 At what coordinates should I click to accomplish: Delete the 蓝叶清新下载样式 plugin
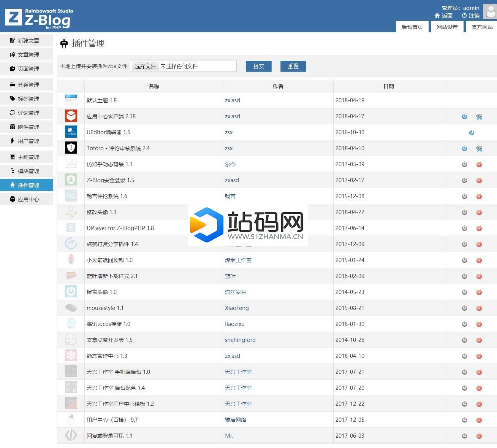tap(479, 276)
